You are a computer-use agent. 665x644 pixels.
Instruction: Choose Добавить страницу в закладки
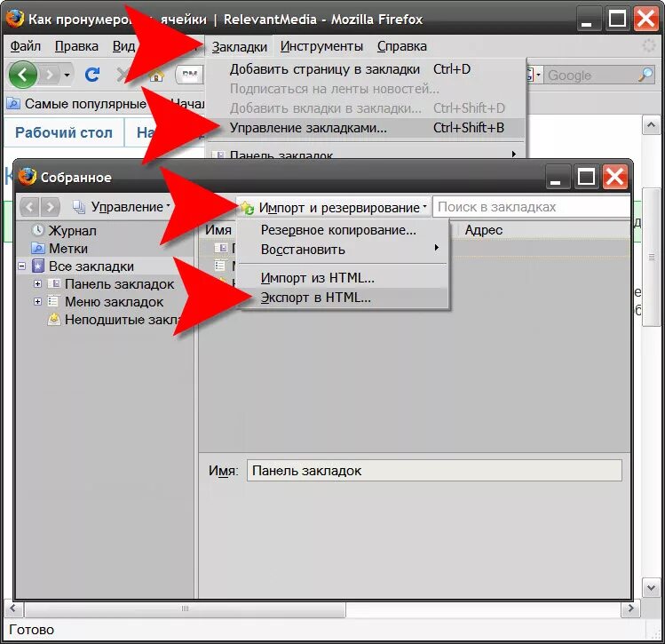pyautogui.click(x=365, y=68)
